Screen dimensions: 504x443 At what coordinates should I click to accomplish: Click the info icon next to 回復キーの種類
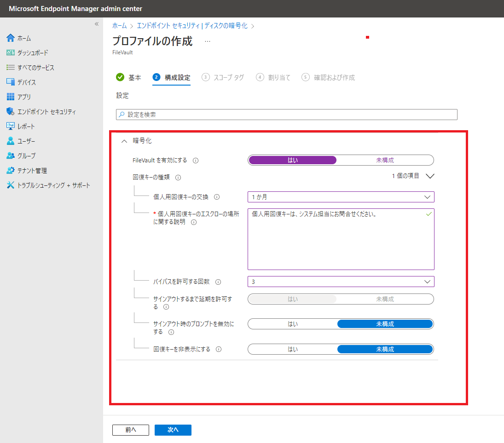click(178, 177)
